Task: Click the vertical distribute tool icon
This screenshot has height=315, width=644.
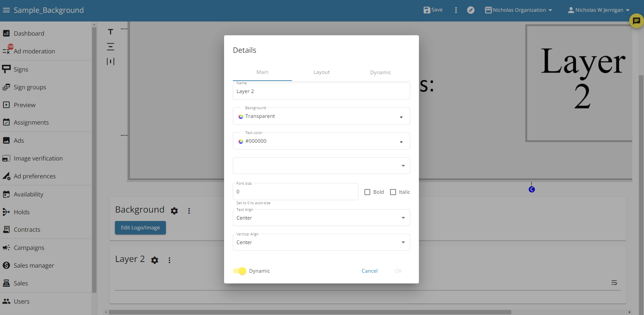Action: (x=111, y=61)
